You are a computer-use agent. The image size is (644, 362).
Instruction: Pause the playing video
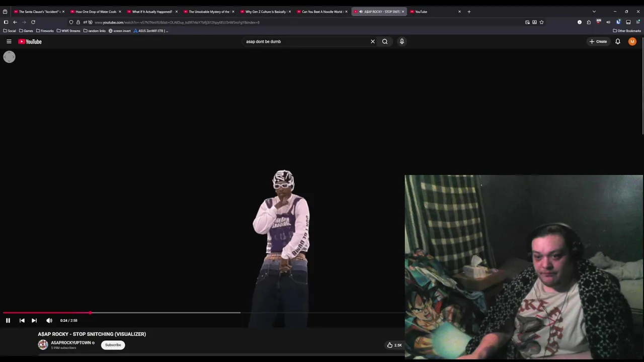[8, 320]
